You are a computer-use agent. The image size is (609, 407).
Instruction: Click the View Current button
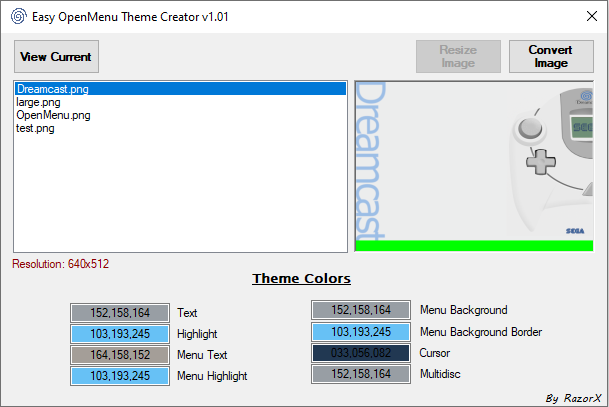[x=56, y=56]
